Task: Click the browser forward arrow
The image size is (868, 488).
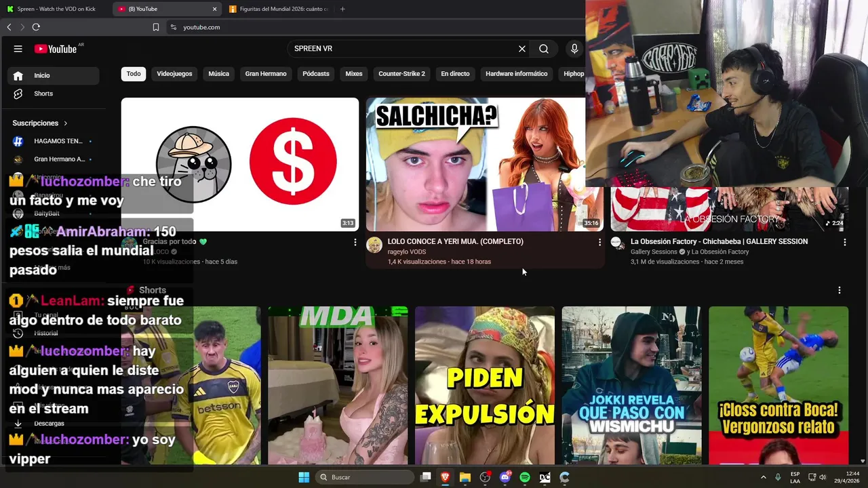Action: (22, 27)
